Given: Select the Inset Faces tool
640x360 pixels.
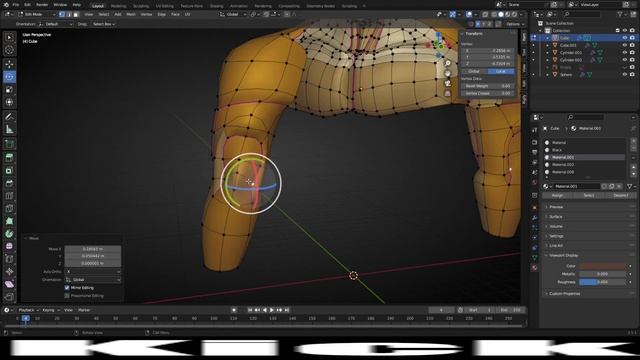Looking at the screenshot, I should pos(9,171).
